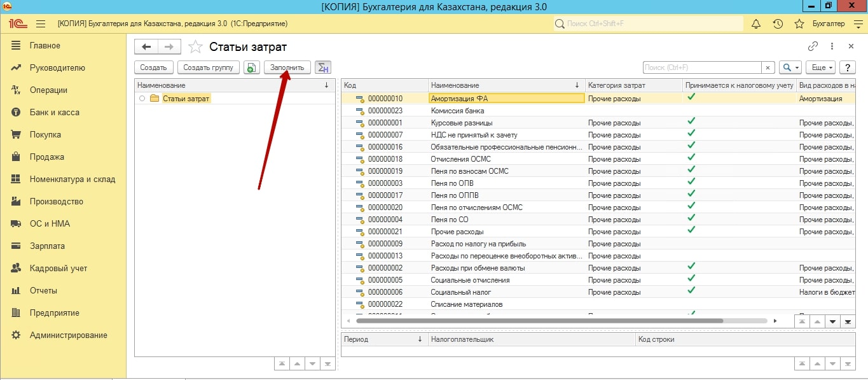The height and width of the screenshot is (380, 868).
Task: Toggle the sigma hierarchy view icon
Action: 323,67
